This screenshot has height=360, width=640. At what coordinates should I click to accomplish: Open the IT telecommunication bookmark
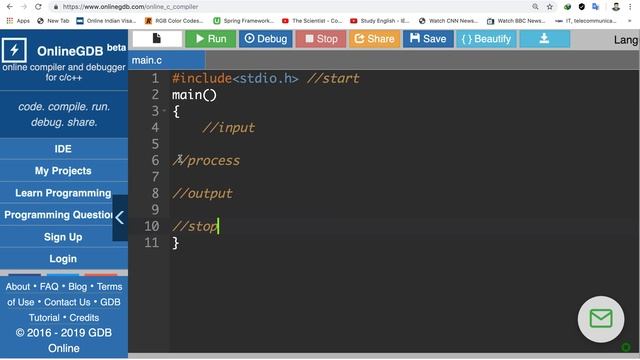(586, 21)
